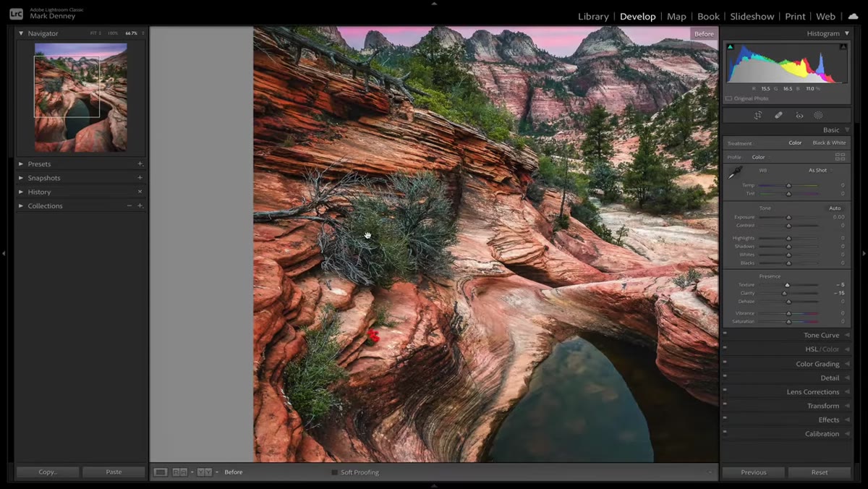
Task: Click the Lightroom Classic Lrc logo
Action: tap(16, 14)
